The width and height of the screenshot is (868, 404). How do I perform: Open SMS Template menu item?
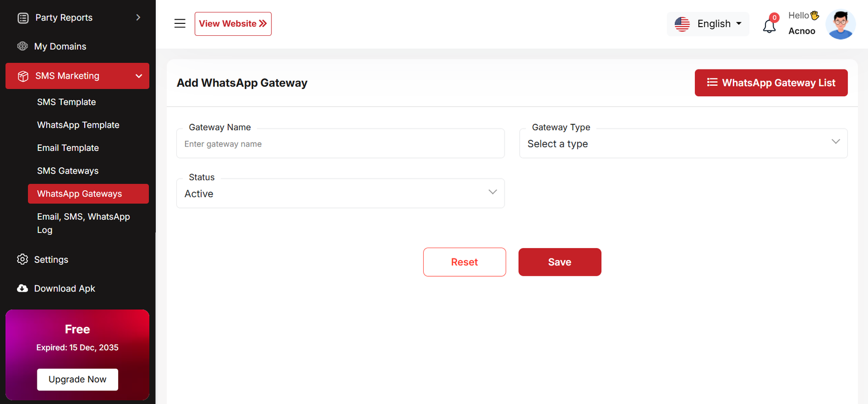pos(66,102)
